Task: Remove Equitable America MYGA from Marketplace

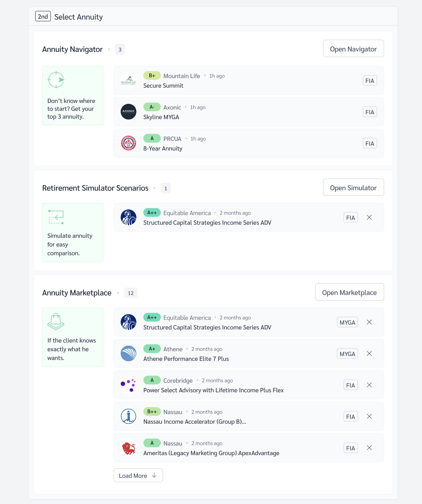Action: (x=369, y=322)
